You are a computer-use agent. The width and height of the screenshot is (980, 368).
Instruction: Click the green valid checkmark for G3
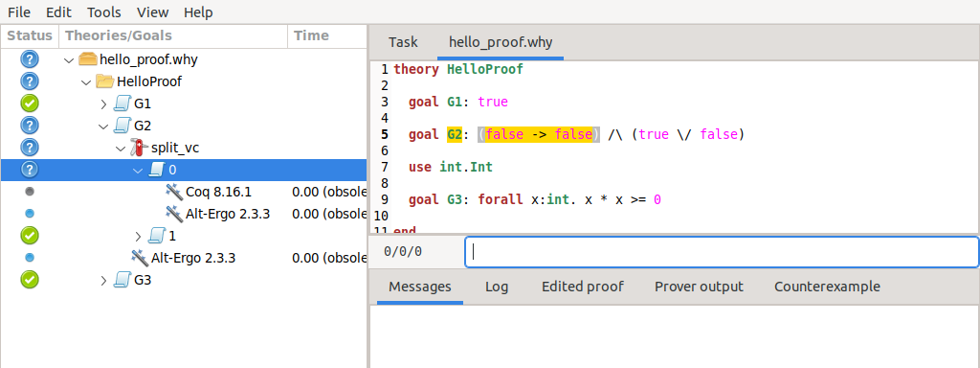[x=30, y=280]
